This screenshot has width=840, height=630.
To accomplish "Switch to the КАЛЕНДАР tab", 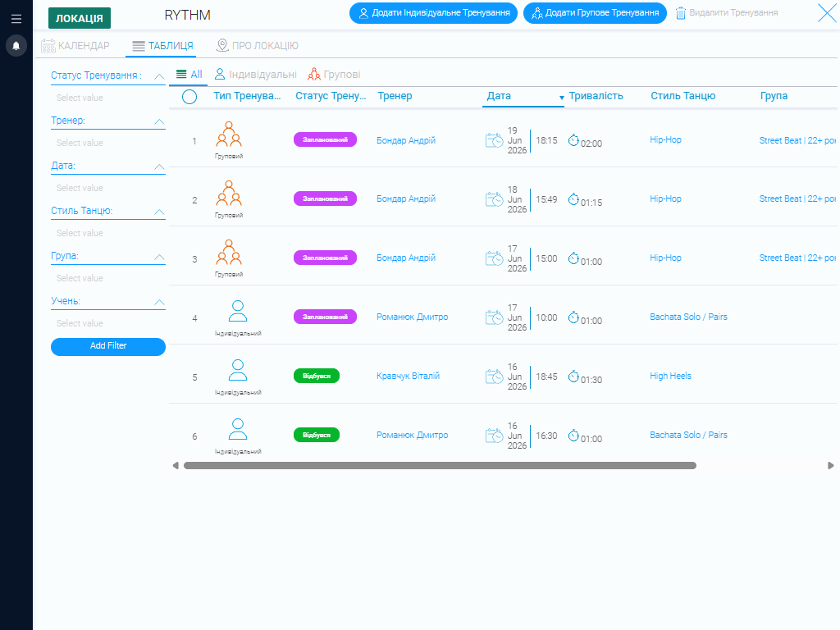I will [75, 46].
